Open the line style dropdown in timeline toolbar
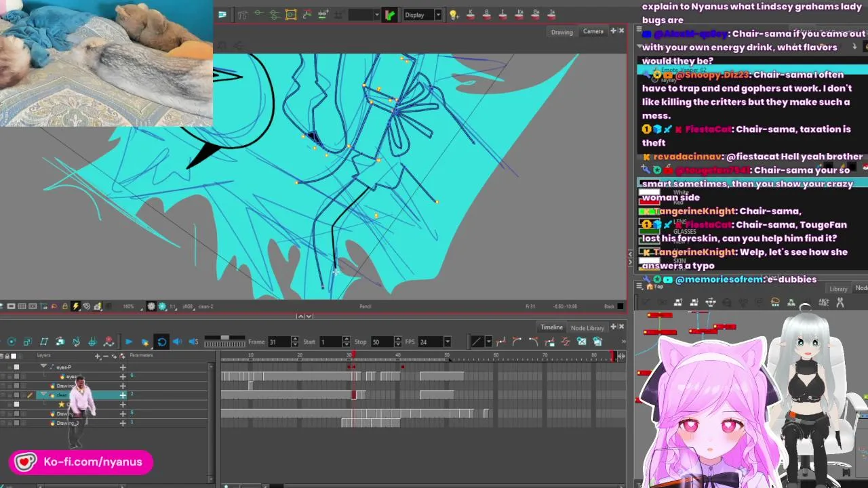 click(488, 342)
